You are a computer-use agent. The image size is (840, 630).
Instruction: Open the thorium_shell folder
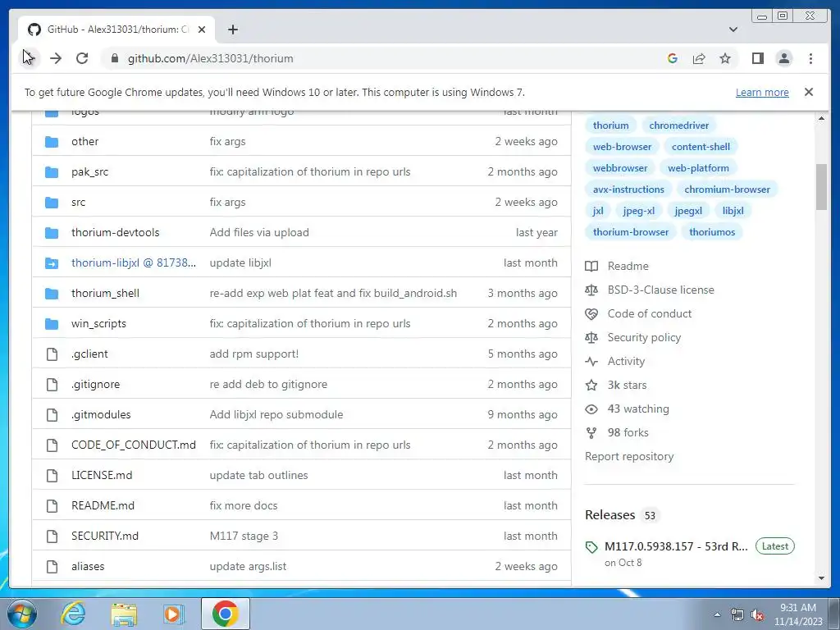[105, 294]
